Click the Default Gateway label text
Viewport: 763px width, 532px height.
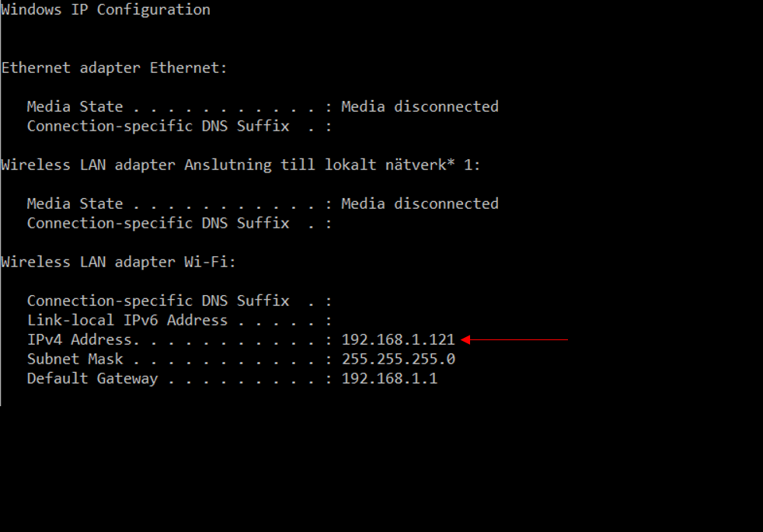tap(92, 378)
